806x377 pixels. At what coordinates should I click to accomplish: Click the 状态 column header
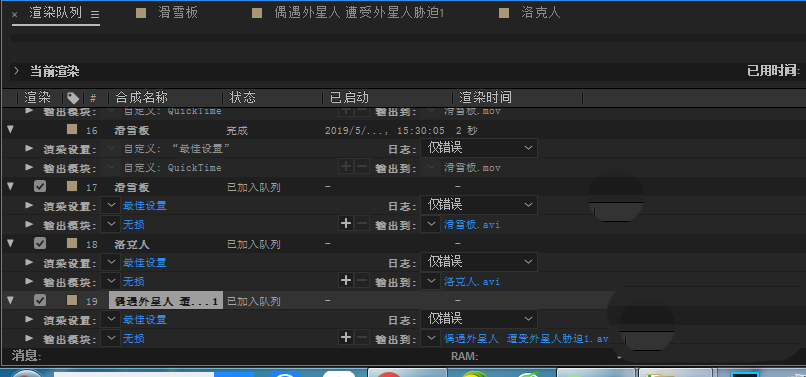pyautogui.click(x=243, y=98)
